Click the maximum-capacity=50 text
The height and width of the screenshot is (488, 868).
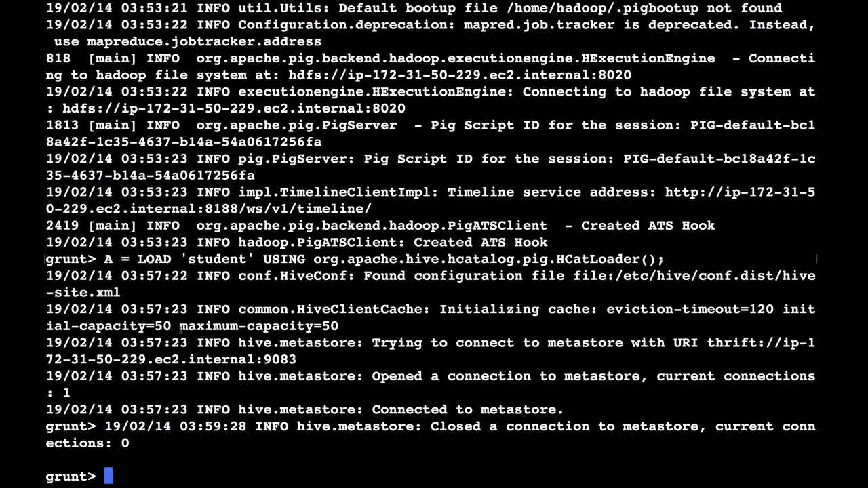pyautogui.click(x=259, y=326)
